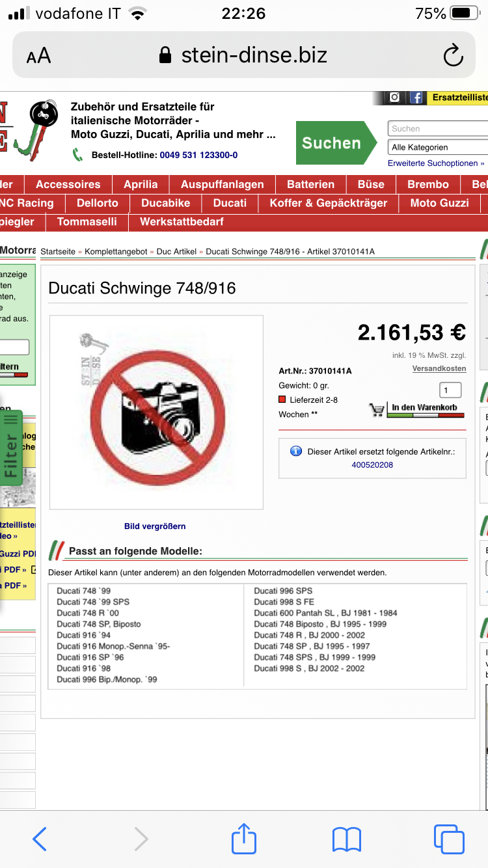This screenshot has height=868, width=488.
Task: Click the shopping cart icon
Action: 377,409
